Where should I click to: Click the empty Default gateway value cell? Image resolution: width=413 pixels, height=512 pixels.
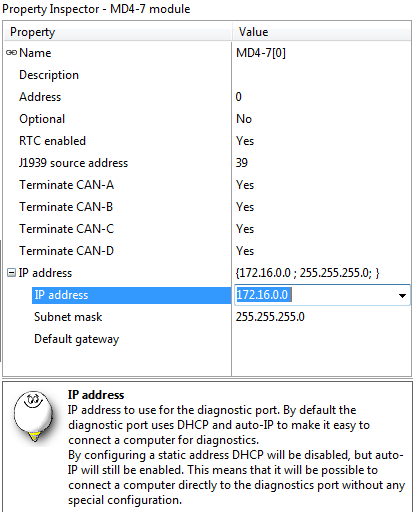click(x=321, y=339)
